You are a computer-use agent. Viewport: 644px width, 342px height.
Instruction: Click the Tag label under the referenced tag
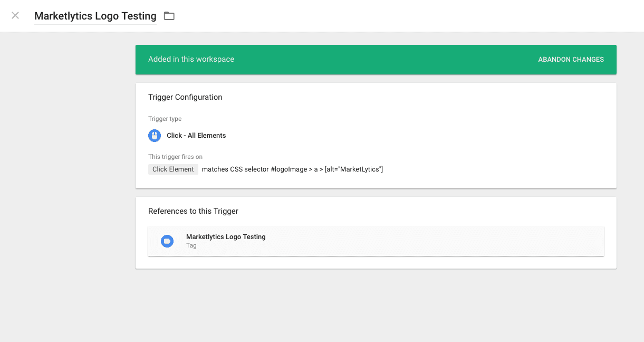click(x=191, y=245)
